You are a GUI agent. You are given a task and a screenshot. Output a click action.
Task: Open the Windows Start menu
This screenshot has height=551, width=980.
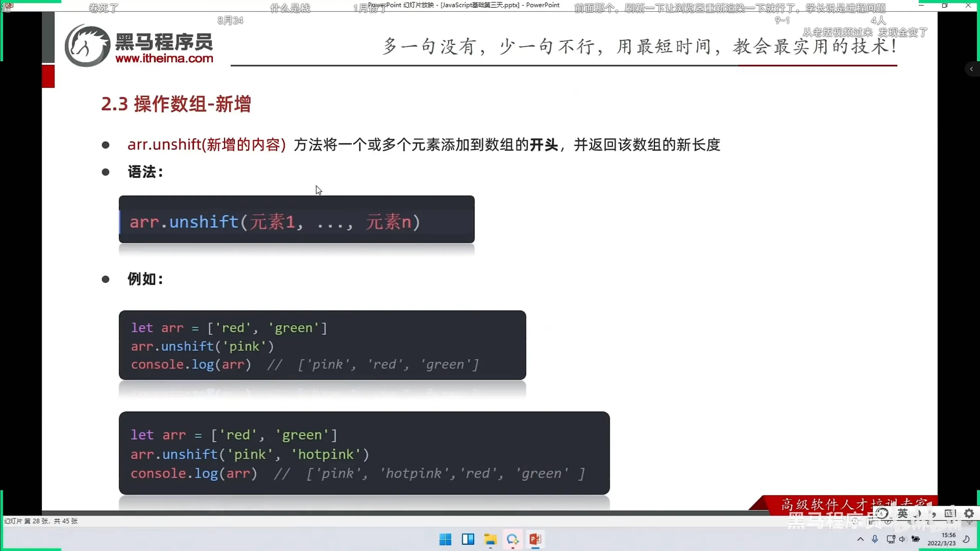click(x=445, y=539)
